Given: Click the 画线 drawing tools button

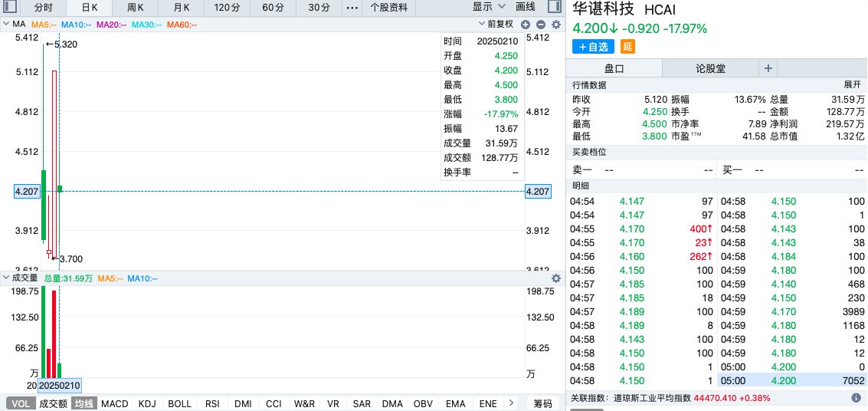Looking at the screenshot, I should point(526,7).
